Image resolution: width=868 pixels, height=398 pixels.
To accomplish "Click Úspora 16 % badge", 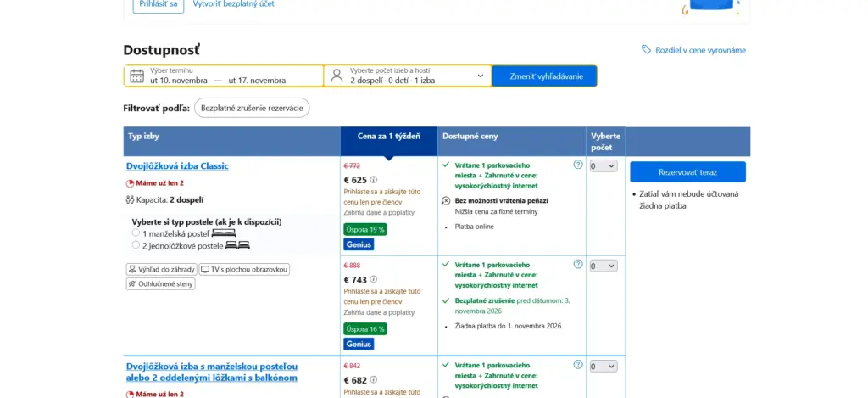I will pos(364,328).
